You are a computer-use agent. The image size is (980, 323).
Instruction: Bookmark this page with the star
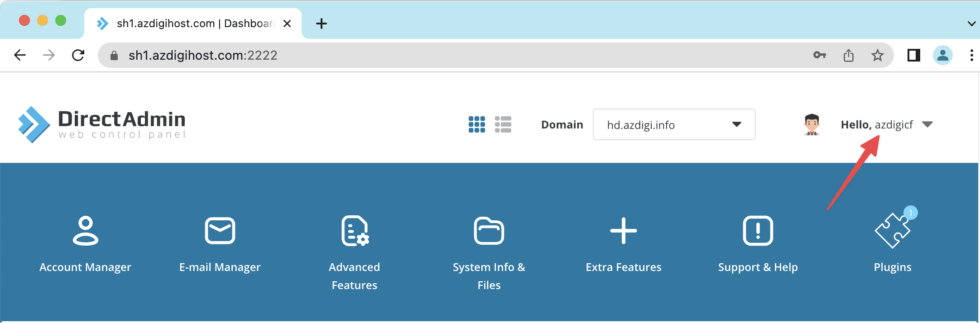point(878,55)
